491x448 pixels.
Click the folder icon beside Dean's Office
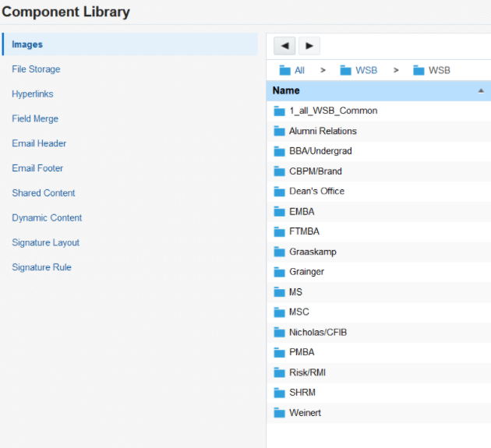(x=280, y=191)
